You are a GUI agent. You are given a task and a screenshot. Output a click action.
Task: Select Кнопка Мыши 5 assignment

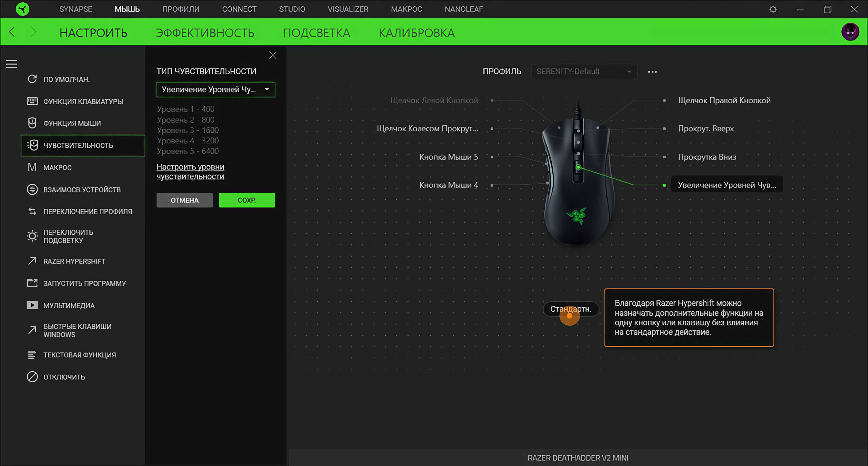448,157
